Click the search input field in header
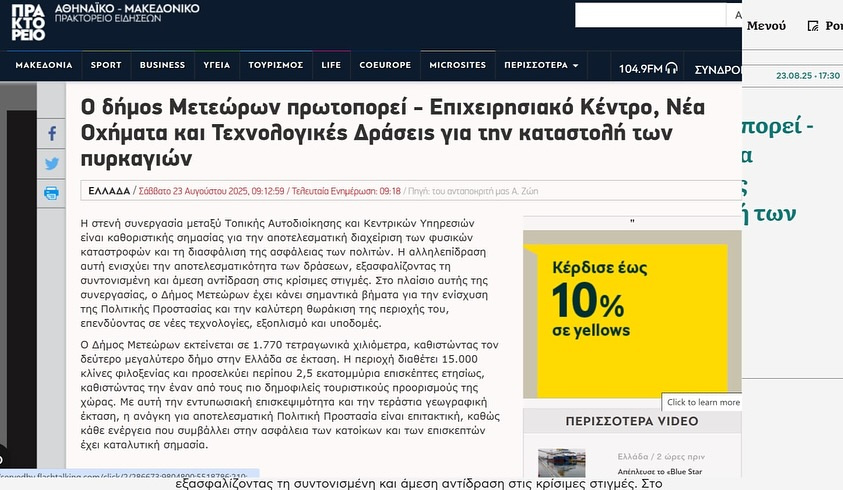The image size is (843, 490). pos(649,16)
